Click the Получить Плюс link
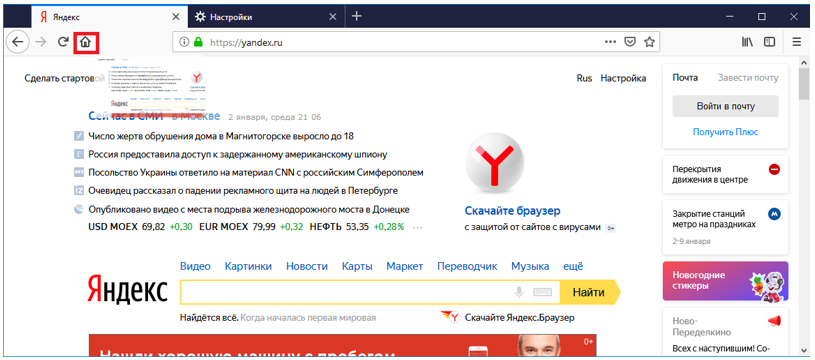Image resolution: width=815 pixels, height=360 pixels. pyautogui.click(x=726, y=132)
